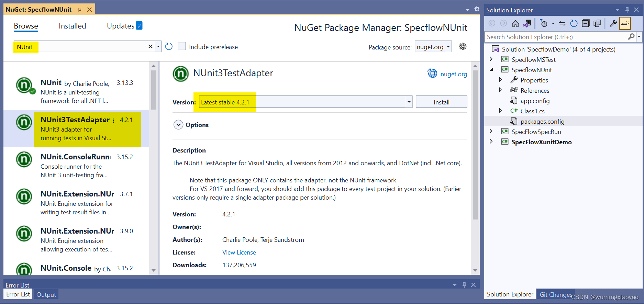Select the NUnit3TestAdapter 4.2.1 package item
This screenshot has height=304, width=644.
[x=76, y=128]
